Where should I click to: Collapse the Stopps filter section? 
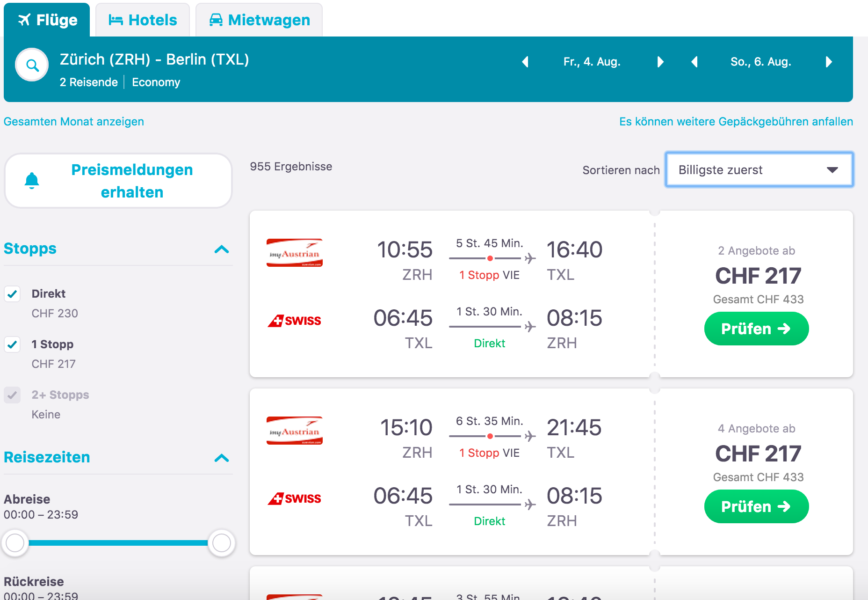click(222, 249)
